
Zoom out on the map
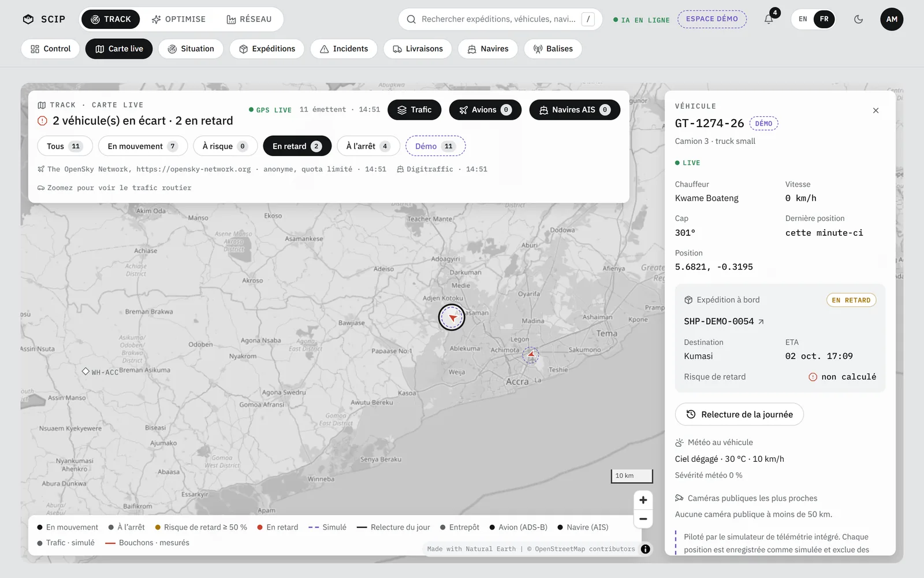click(x=643, y=518)
